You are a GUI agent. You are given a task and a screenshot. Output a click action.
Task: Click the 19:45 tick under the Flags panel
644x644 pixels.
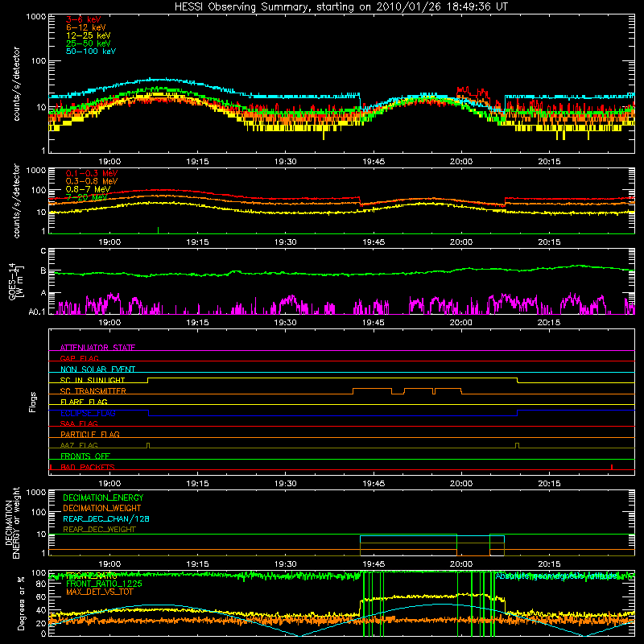[x=374, y=484]
